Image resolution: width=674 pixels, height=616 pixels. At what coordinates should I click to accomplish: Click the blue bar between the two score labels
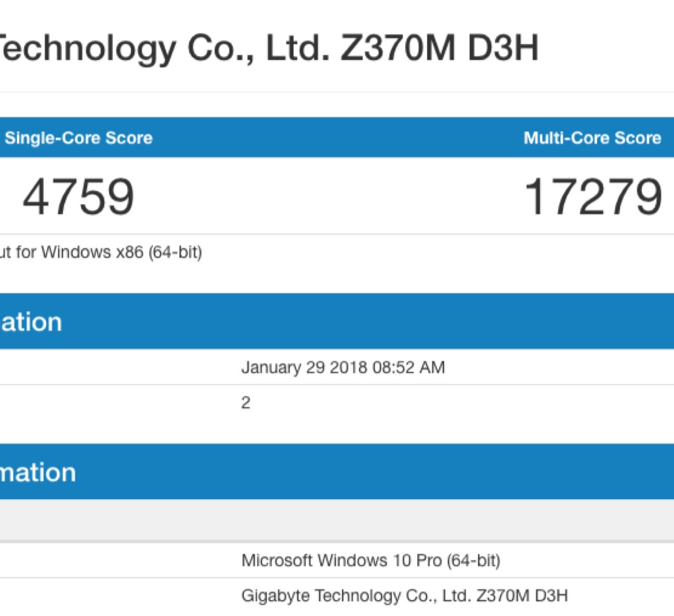[339, 138]
